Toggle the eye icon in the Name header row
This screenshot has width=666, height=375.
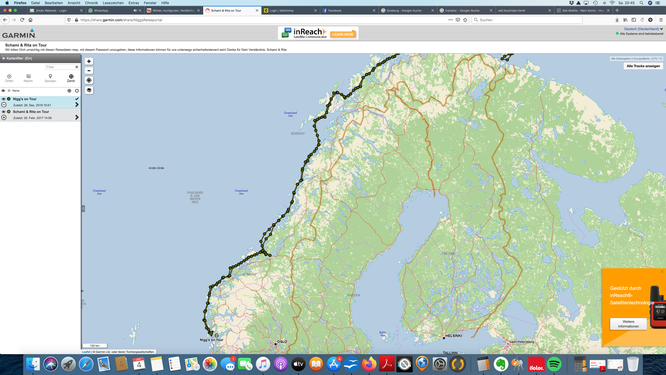(3, 90)
